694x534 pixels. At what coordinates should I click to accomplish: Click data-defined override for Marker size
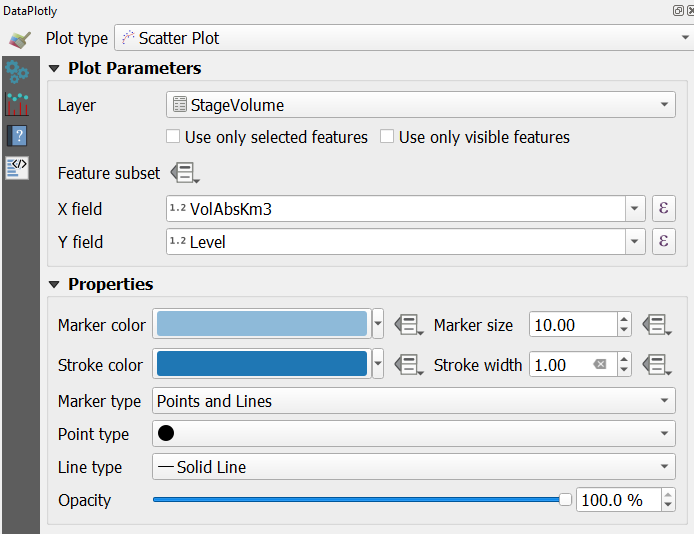[x=656, y=325]
